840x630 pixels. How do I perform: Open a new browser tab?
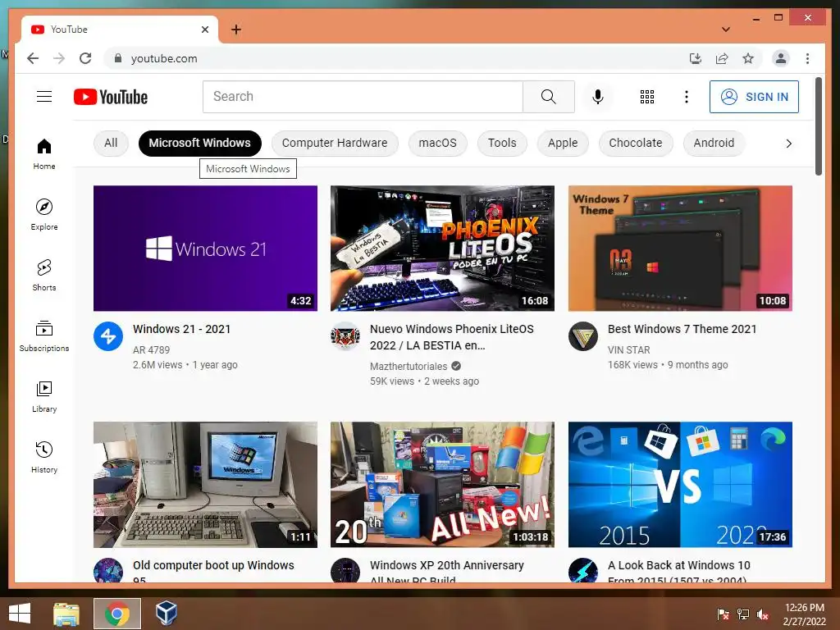tap(235, 30)
